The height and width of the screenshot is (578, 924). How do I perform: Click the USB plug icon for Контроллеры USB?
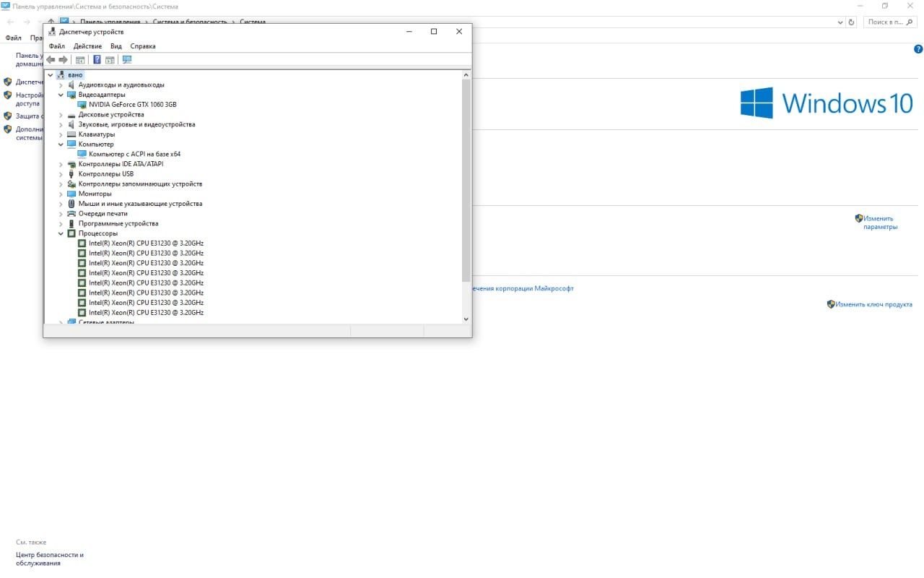click(x=71, y=174)
